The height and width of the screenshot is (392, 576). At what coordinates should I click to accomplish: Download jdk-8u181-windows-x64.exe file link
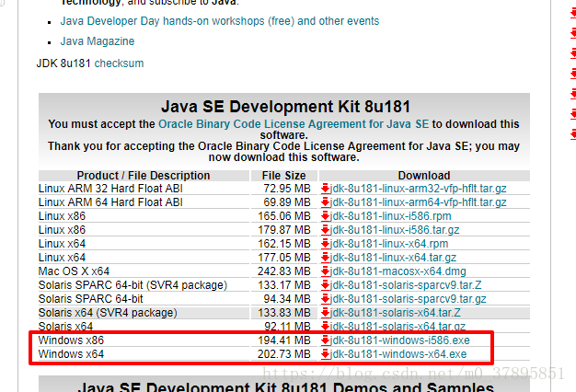pos(398,354)
